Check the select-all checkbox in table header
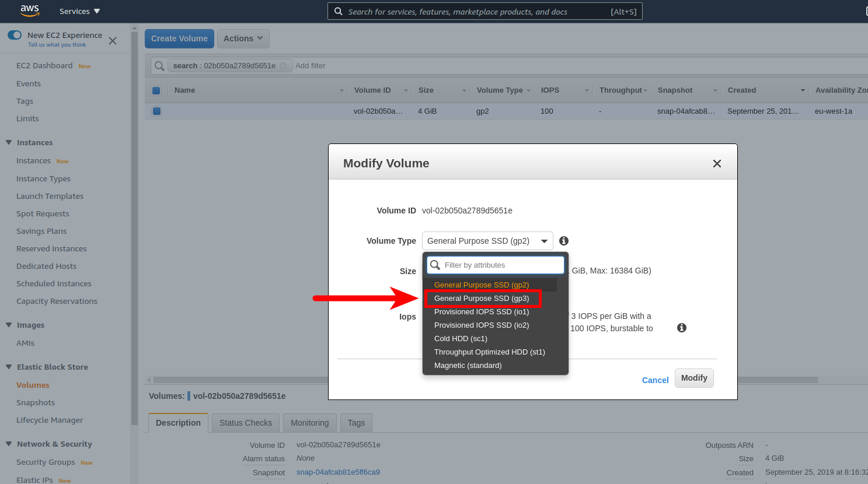The width and height of the screenshot is (868, 484). click(156, 90)
